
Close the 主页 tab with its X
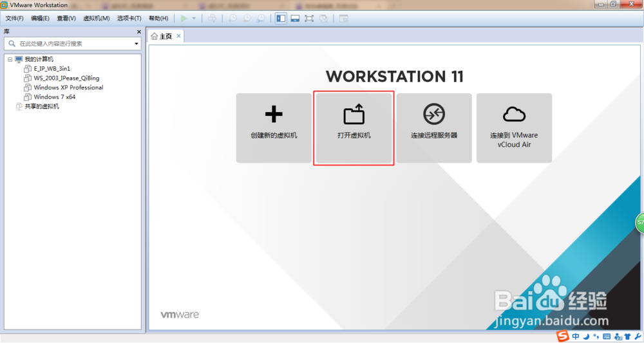[178, 36]
